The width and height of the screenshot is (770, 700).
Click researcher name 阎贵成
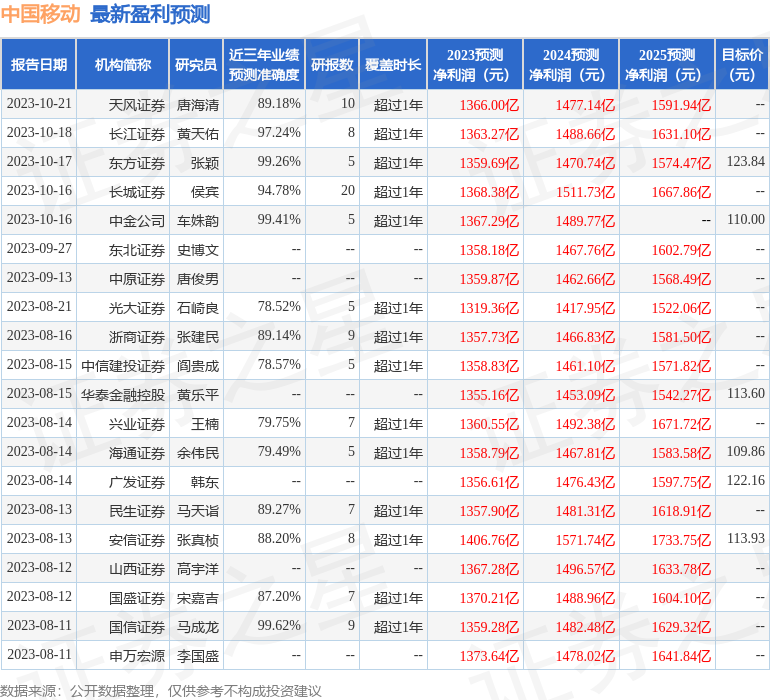click(197, 365)
